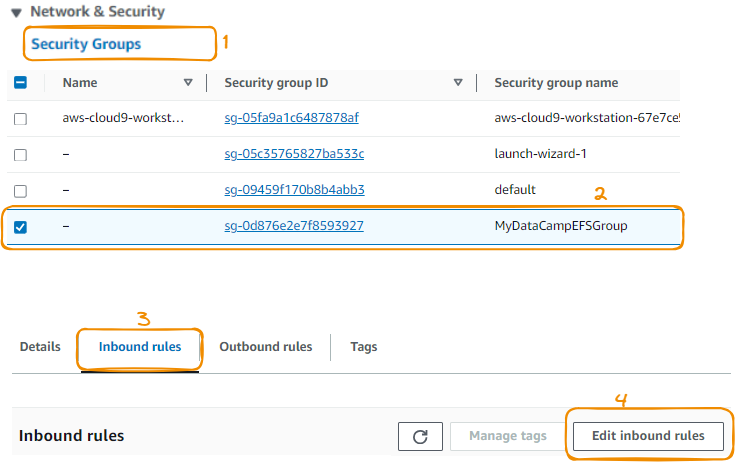Check the aws-cloud9-workstation security group row
Screen dimensions: 739x463
[x=20, y=119]
